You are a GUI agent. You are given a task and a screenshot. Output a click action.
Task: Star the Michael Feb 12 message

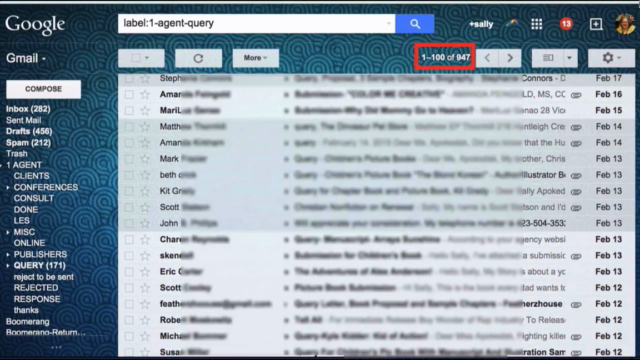click(145, 336)
